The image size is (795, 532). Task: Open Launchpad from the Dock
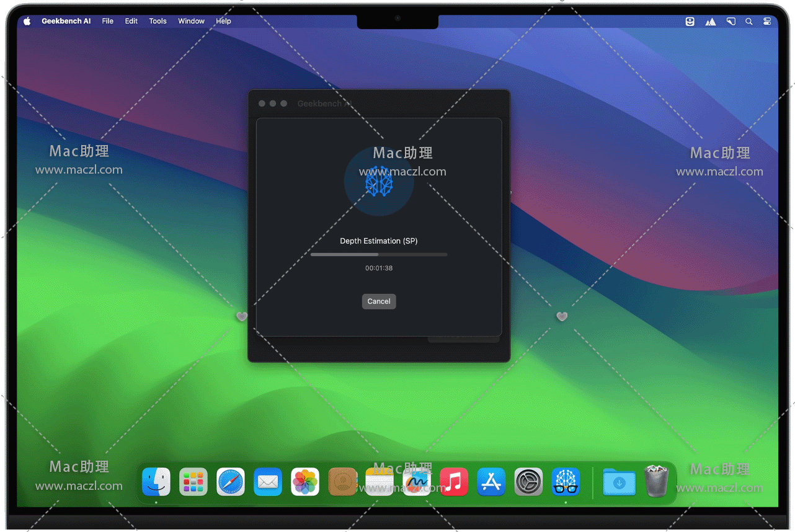193,482
